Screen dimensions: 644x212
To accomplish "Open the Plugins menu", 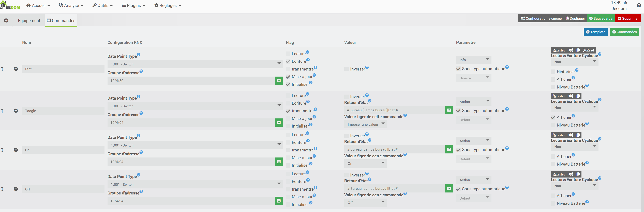I will 133,6.
